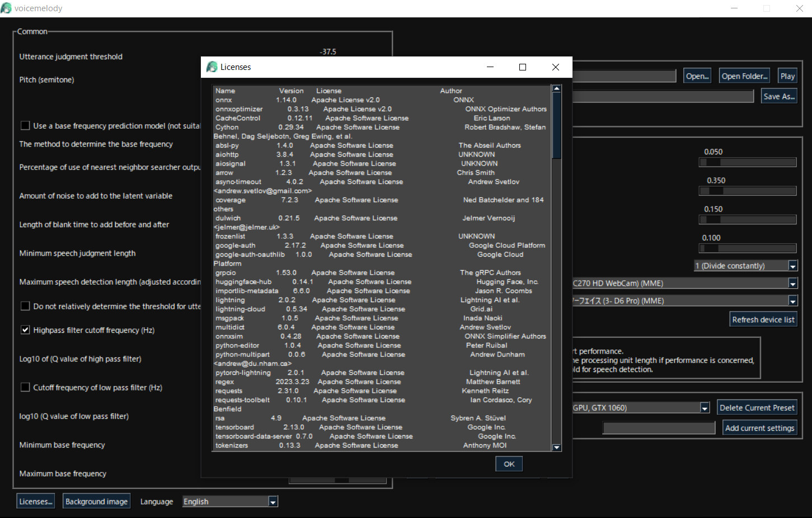Confirm the Licenses dialog with OK
The width and height of the screenshot is (812, 518).
pos(508,464)
